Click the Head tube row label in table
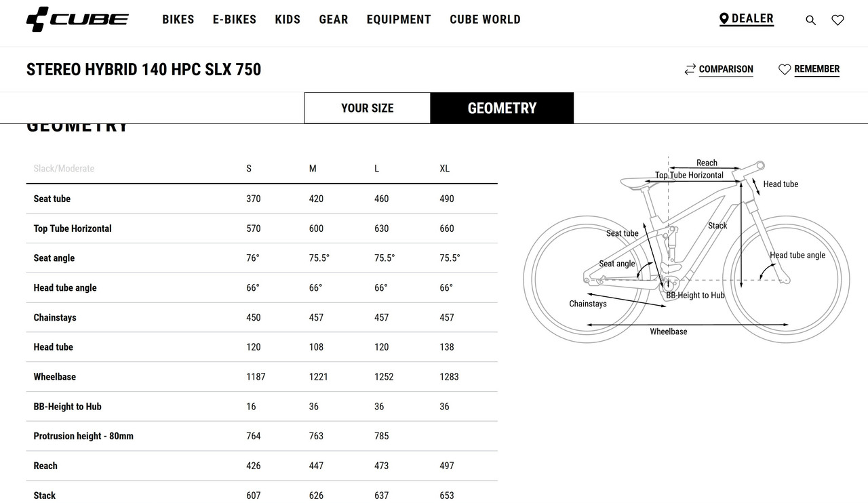The image size is (868, 503). coord(54,347)
